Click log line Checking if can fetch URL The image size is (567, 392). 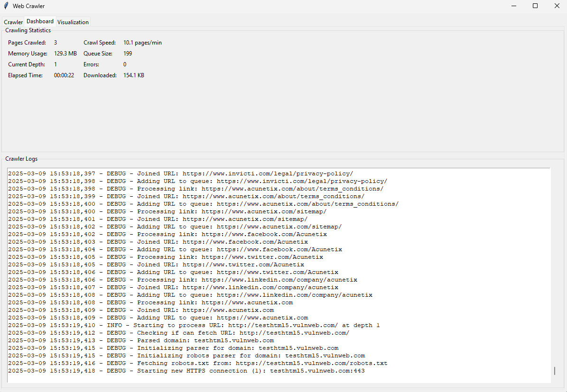point(178,333)
